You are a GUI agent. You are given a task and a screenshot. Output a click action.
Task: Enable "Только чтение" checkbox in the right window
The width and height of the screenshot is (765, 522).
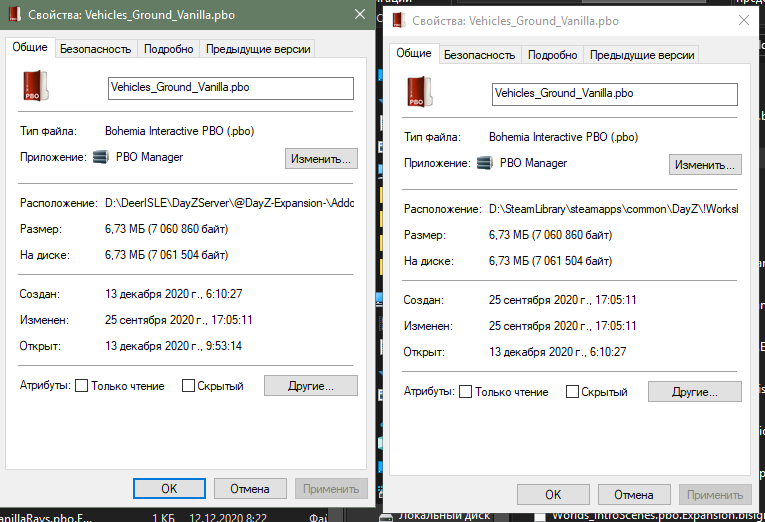tap(465, 392)
